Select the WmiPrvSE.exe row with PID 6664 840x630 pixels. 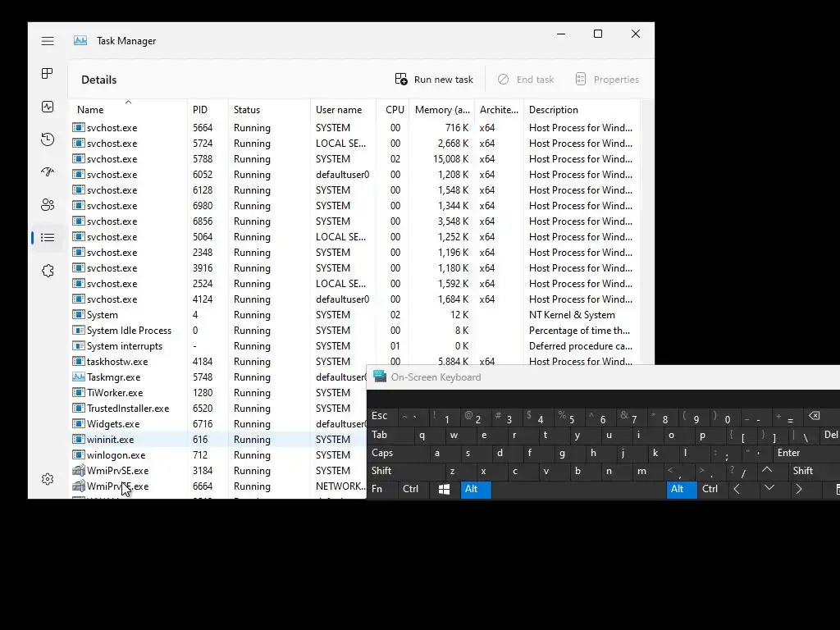(217, 486)
